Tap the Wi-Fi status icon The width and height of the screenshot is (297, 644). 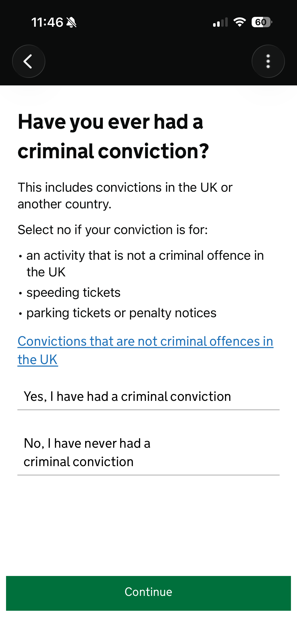coord(240,22)
